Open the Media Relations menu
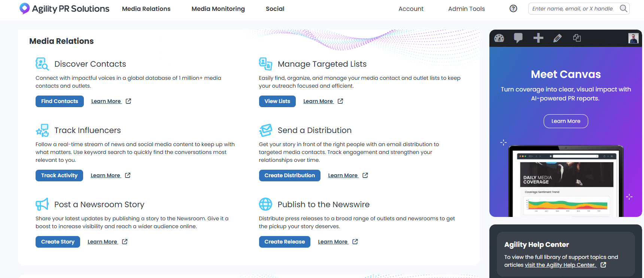Viewport: 644px width, 278px height. click(x=146, y=9)
